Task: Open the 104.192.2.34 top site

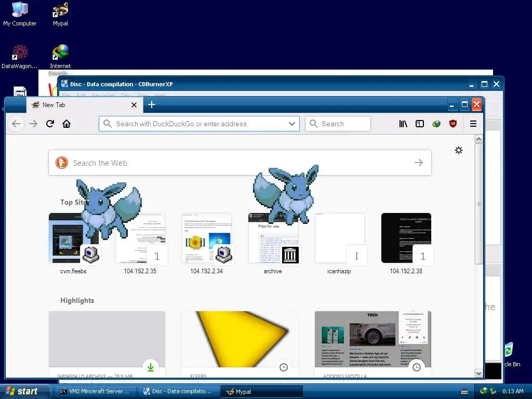Action: 206,243
